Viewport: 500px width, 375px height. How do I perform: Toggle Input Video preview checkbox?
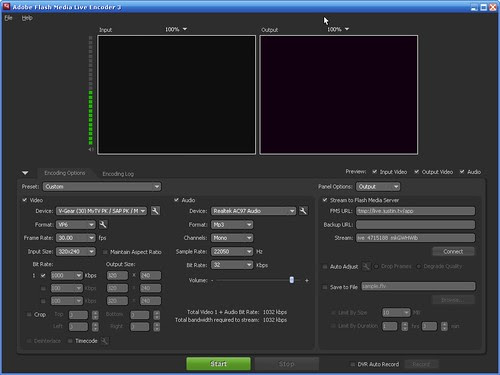tap(375, 172)
